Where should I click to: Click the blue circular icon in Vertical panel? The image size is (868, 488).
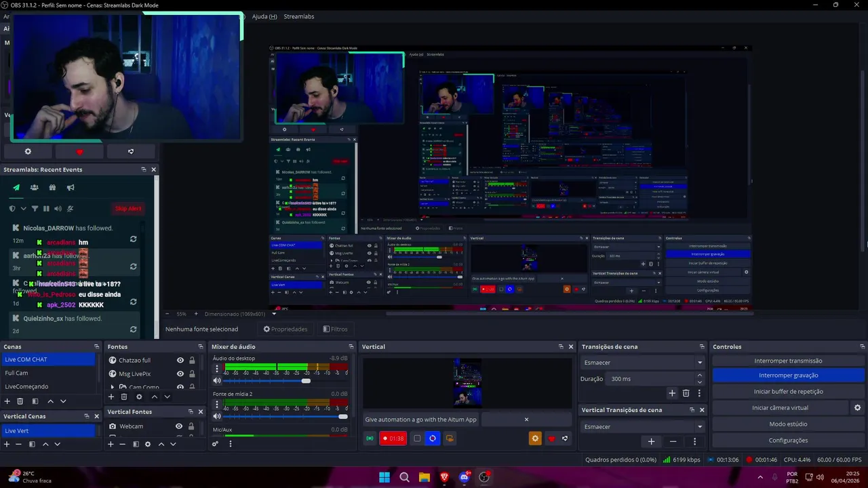tap(433, 439)
